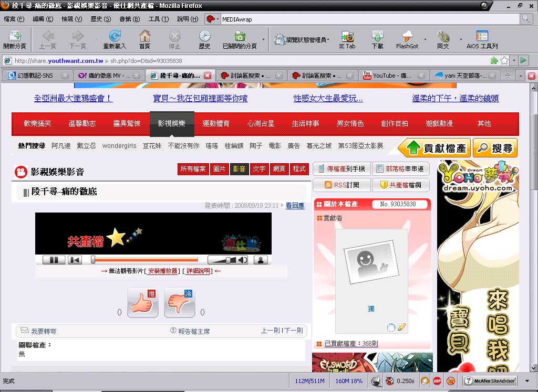
Task: Open the 書籤 bookmarks menu
Action: (130, 19)
